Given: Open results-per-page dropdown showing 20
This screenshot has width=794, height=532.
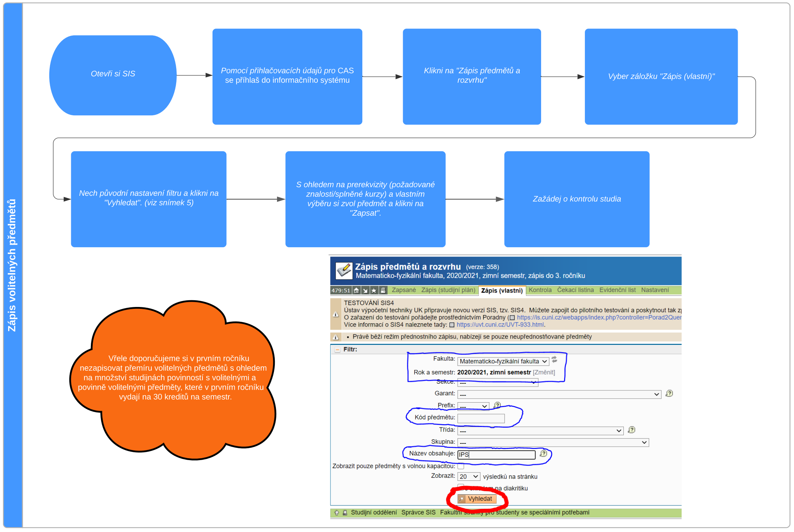Looking at the screenshot, I should 469,476.
